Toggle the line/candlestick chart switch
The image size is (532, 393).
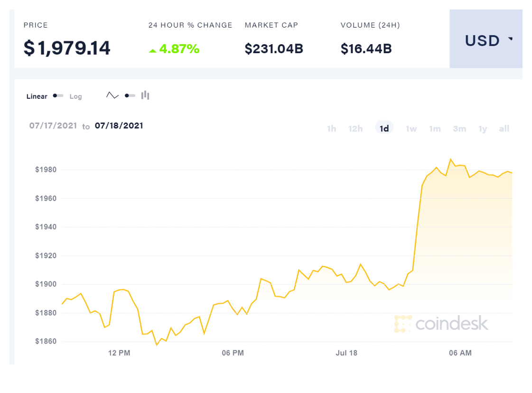click(x=130, y=95)
